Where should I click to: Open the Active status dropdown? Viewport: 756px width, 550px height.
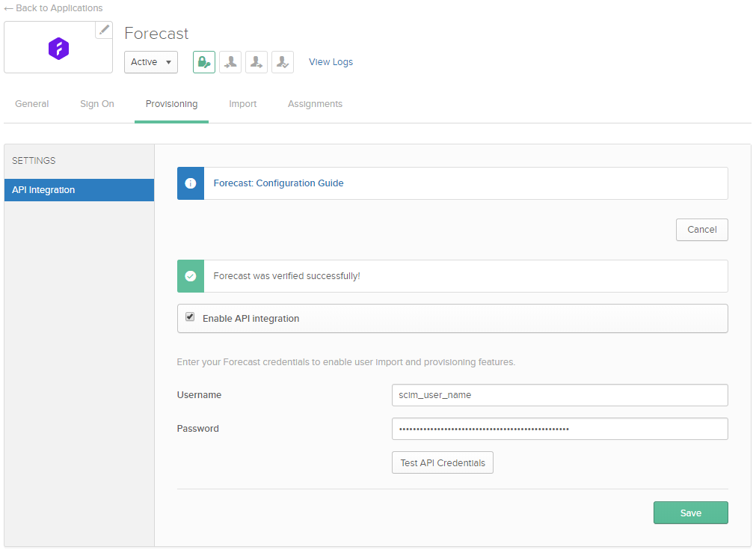[x=151, y=62]
